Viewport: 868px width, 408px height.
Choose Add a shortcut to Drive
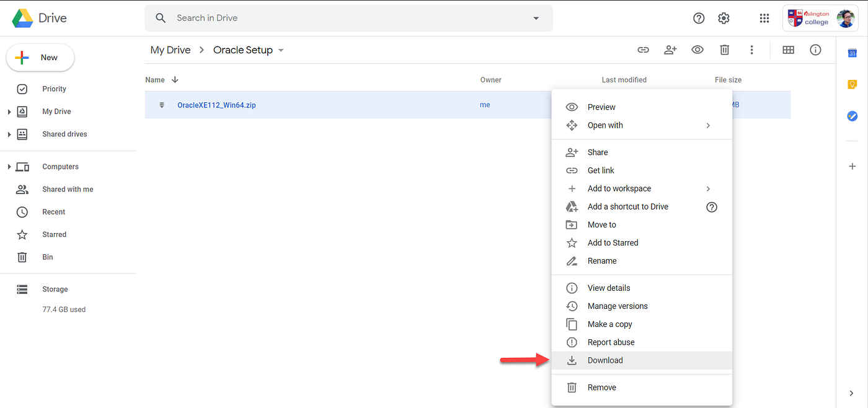click(x=642, y=206)
